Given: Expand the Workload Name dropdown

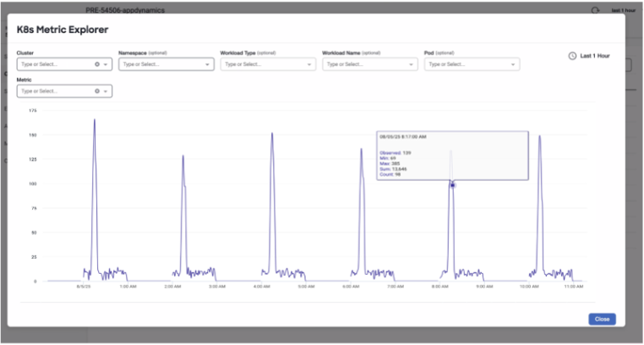Looking at the screenshot, I should 369,64.
